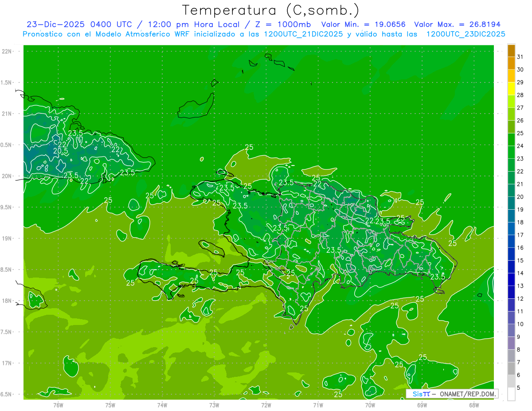Click the '76W' longitude axis label

coord(58,405)
